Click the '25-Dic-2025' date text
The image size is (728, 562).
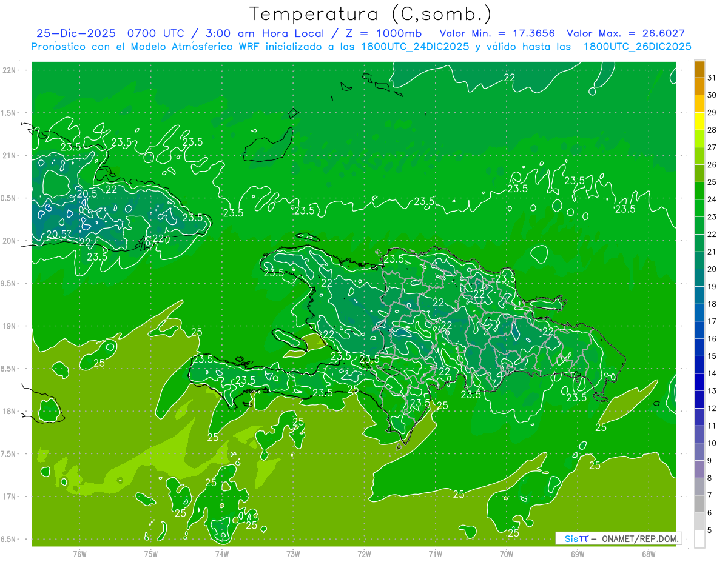coord(76,34)
